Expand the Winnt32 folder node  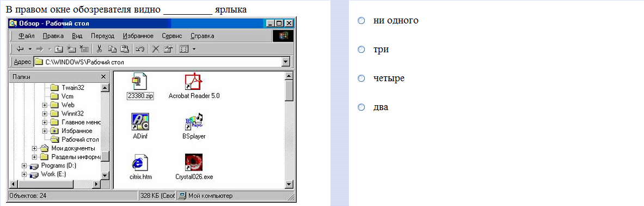(45, 113)
